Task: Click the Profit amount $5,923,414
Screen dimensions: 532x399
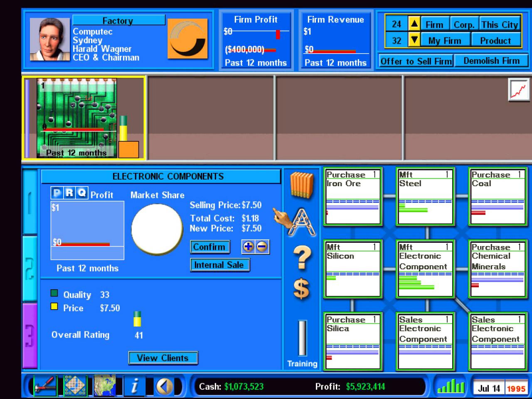Action: click(x=366, y=387)
